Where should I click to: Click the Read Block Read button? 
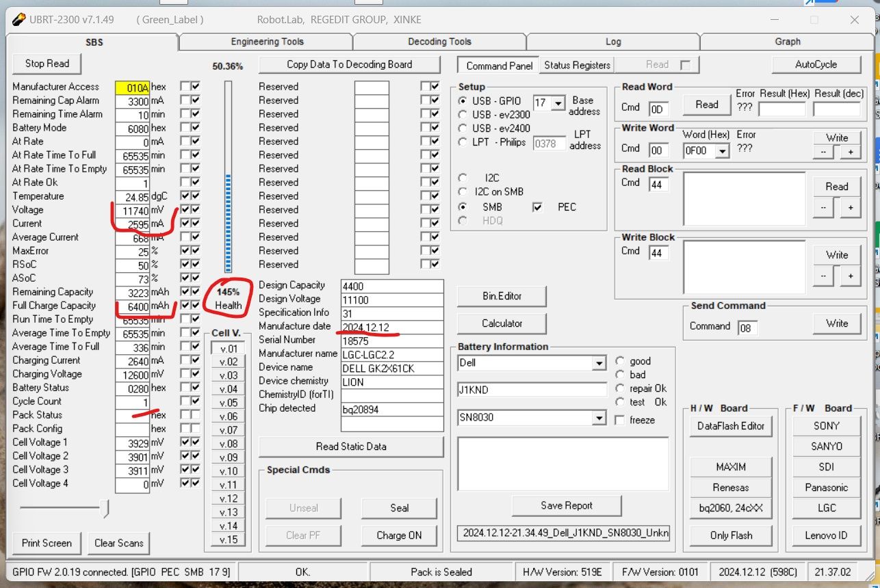pos(837,187)
